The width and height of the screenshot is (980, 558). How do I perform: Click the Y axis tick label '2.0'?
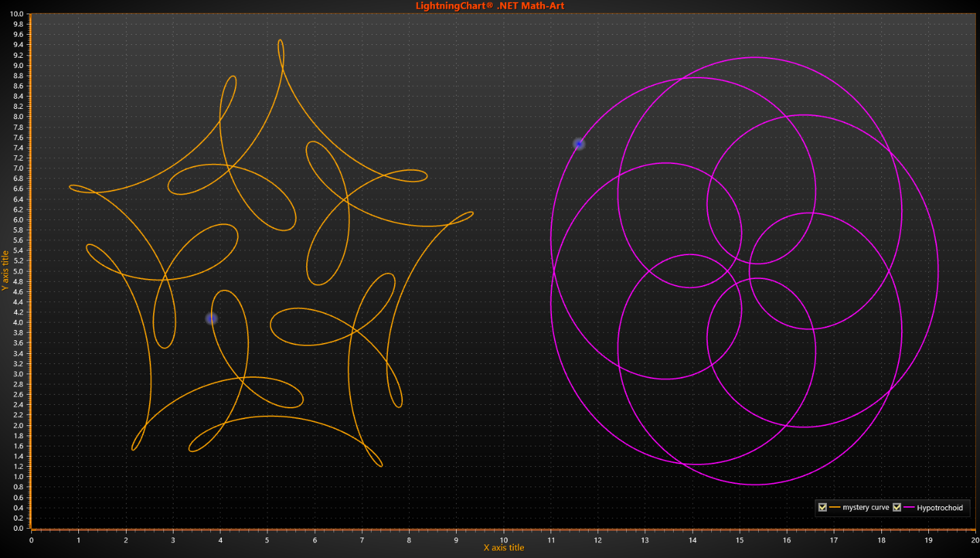tap(18, 426)
